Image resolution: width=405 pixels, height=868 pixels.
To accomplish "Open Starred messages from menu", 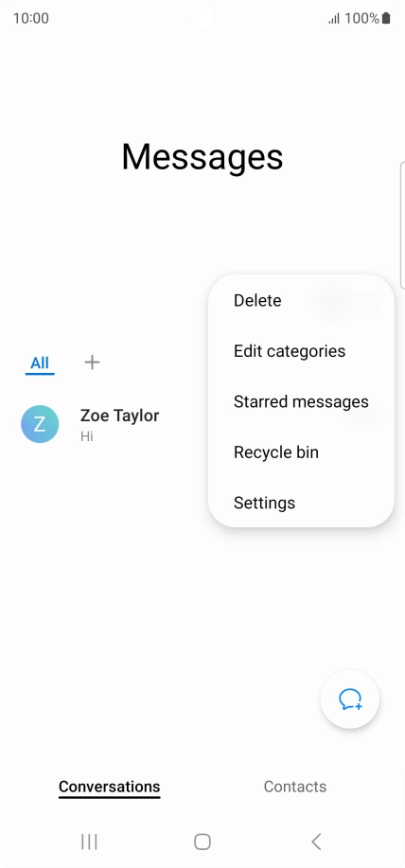I will point(301,401).
